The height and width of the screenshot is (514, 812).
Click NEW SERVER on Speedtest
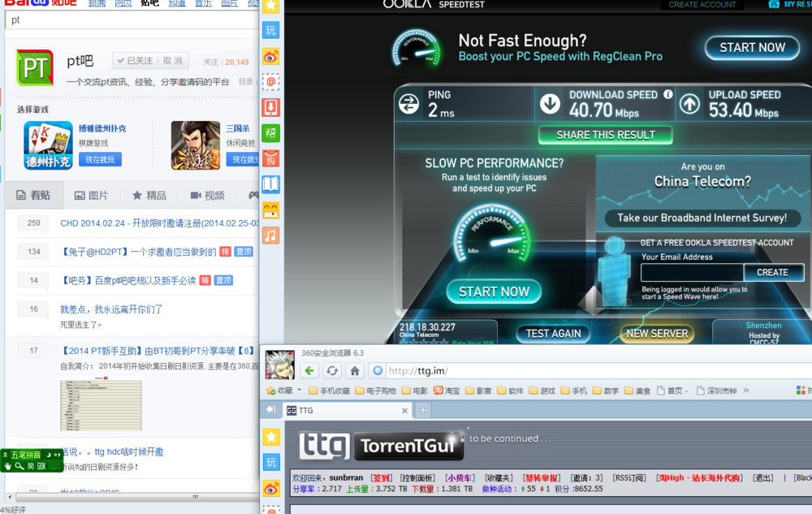coord(657,334)
